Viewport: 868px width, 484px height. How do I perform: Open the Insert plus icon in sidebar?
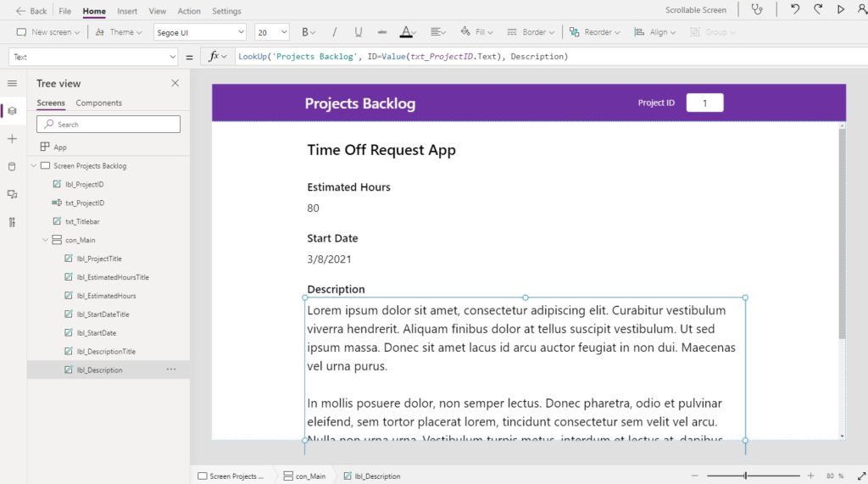pyautogui.click(x=12, y=138)
